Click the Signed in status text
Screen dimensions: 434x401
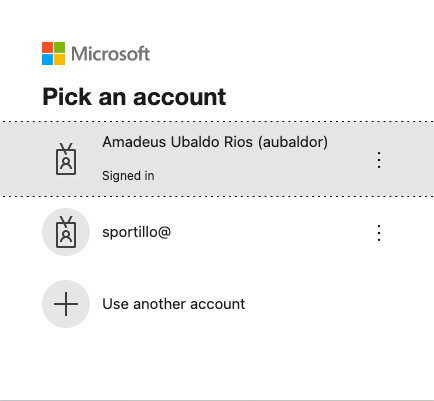click(128, 176)
